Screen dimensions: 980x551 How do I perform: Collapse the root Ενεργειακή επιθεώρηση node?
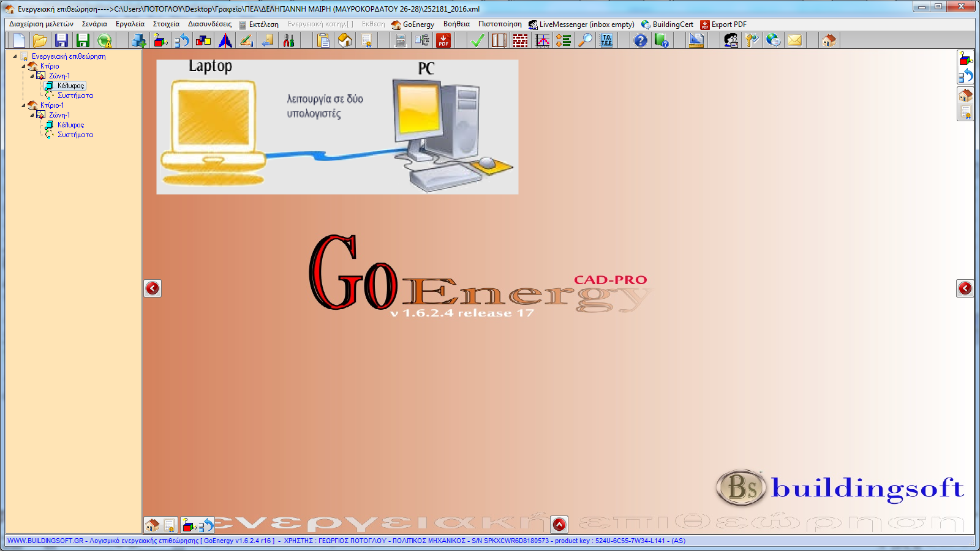[15, 56]
